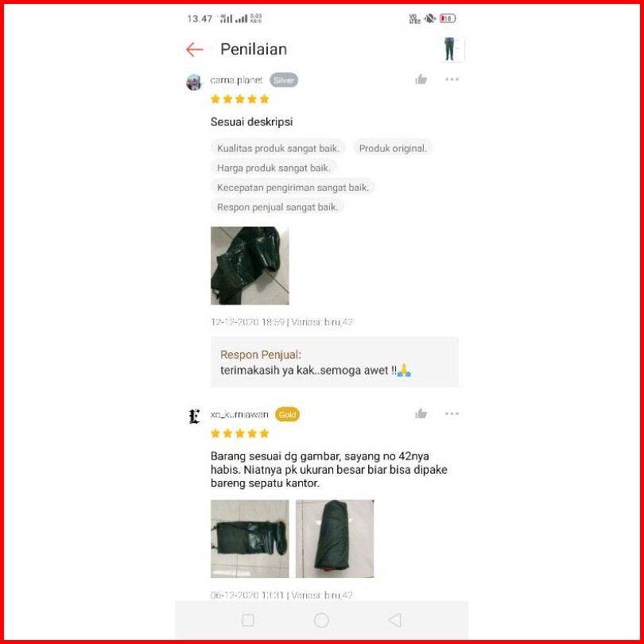The image size is (644, 644).
Task: Open the carna.planet username
Action: 237,80
